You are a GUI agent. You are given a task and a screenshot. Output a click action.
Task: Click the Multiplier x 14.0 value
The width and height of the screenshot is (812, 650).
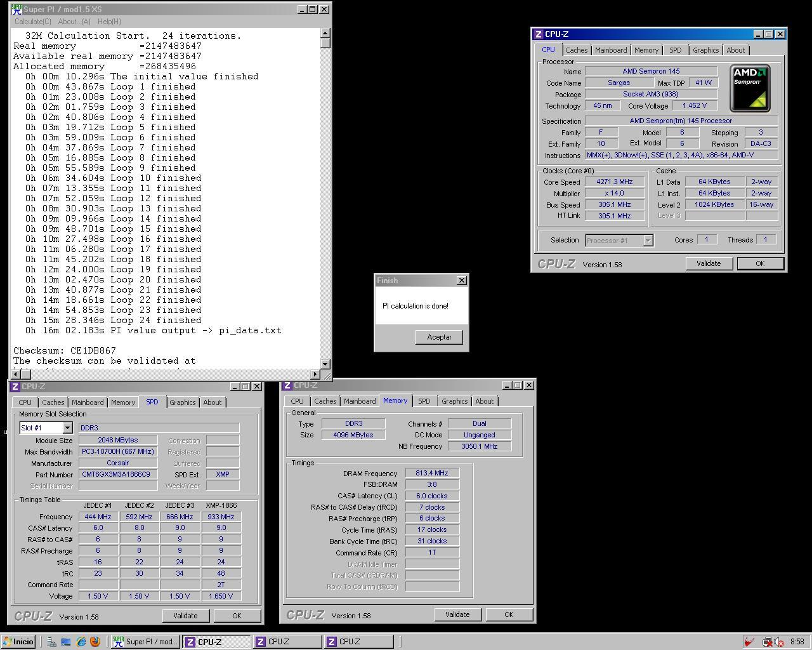[x=614, y=194]
